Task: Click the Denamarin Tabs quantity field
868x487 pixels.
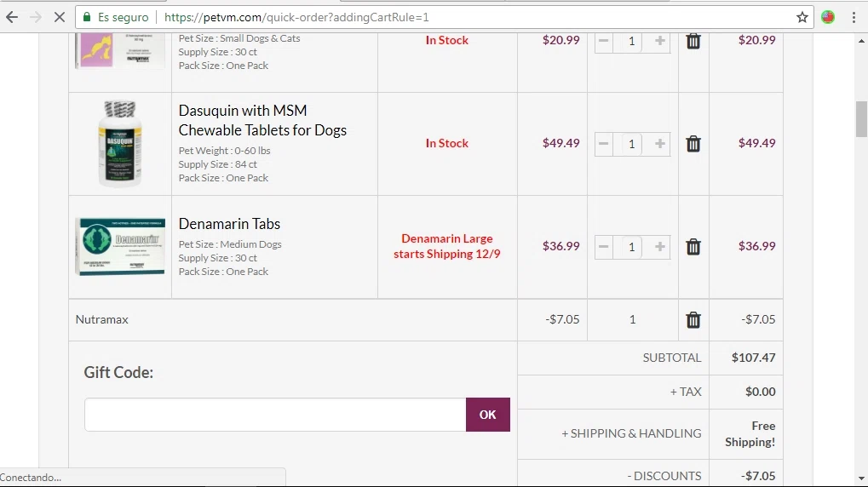Action: (632, 247)
